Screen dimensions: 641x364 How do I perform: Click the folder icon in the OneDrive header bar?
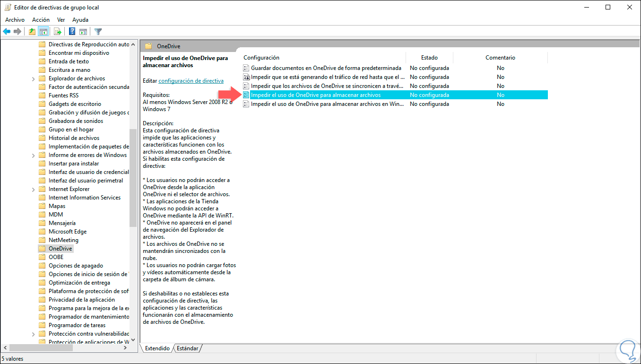point(148,46)
